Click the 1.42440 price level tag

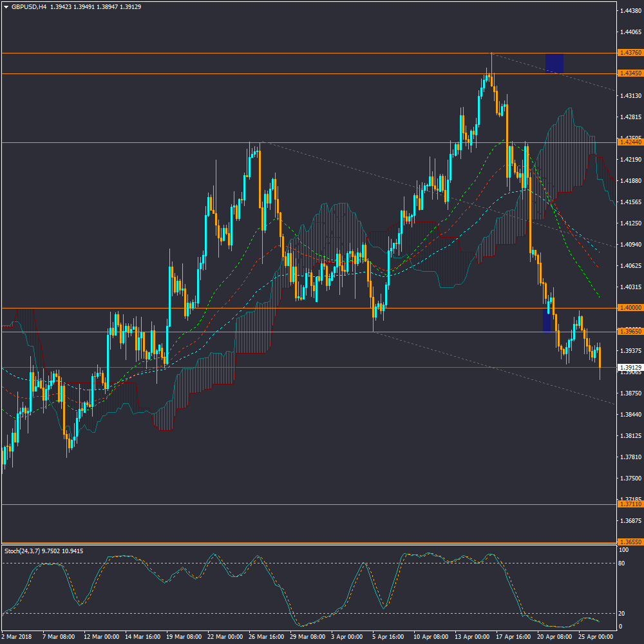tap(629, 142)
